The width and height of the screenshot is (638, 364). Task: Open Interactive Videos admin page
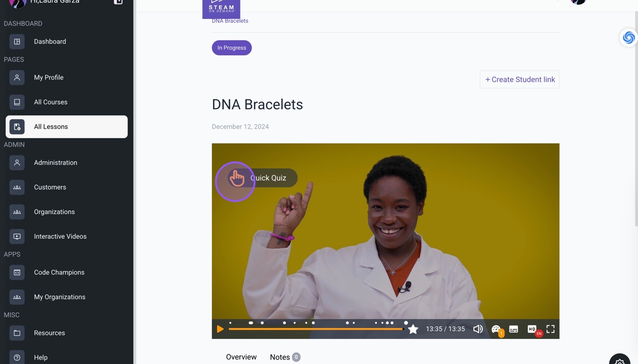click(x=66, y=236)
